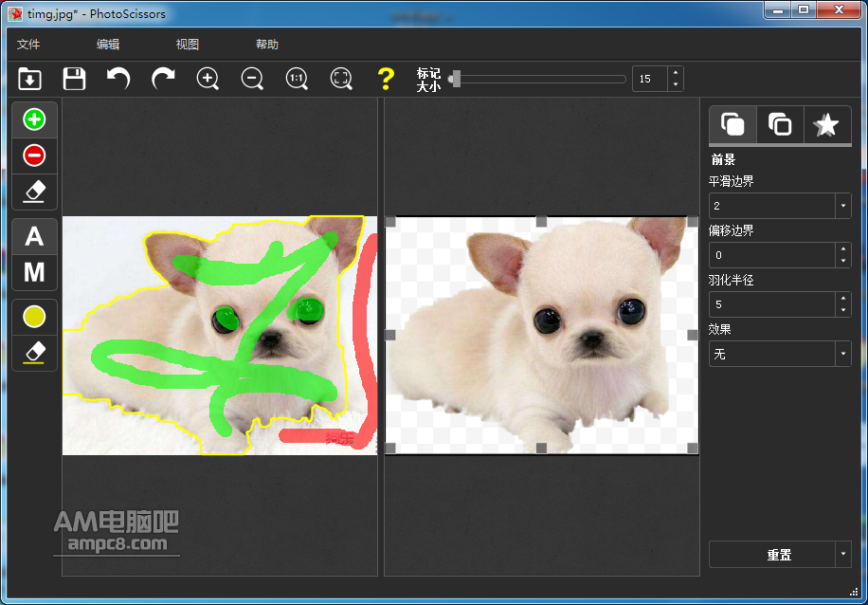Open help with the yellow question mark
The image size is (868, 605).
(386, 79)
